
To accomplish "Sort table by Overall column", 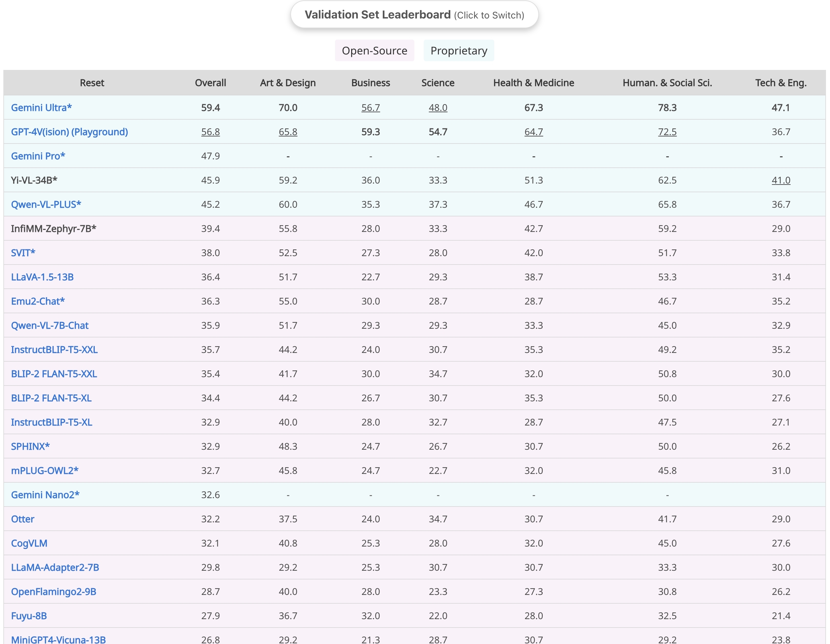I will coord(210,83).
